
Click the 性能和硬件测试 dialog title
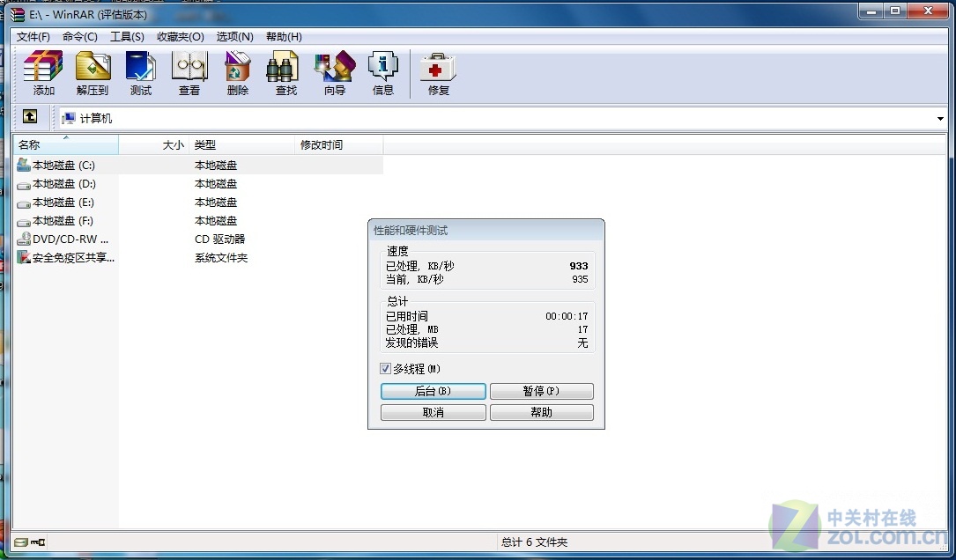click(x=411, y=231)
